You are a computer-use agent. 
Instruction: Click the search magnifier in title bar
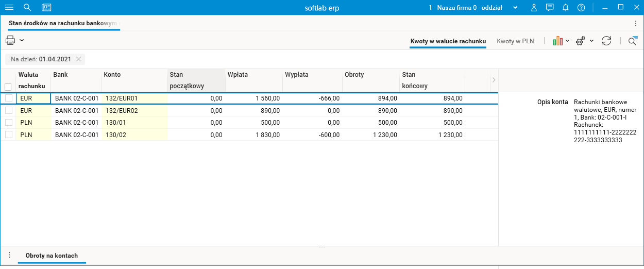click(x=28, y=8)
